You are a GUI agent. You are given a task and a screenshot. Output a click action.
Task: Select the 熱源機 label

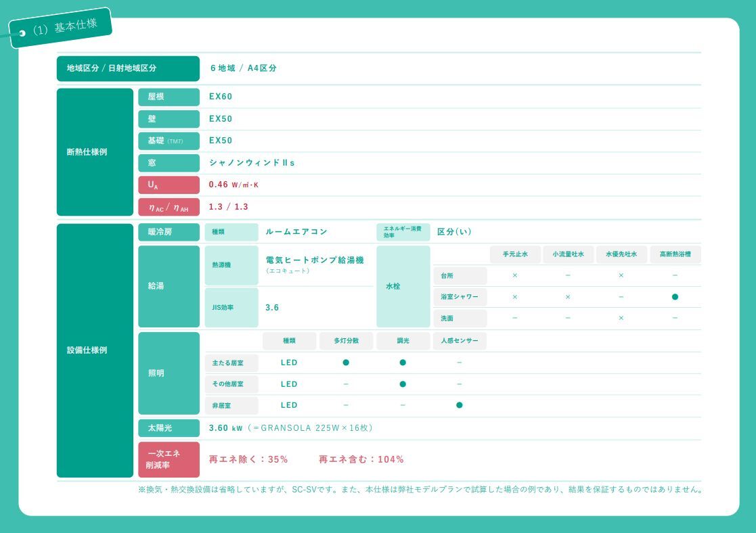pos(231,265)
